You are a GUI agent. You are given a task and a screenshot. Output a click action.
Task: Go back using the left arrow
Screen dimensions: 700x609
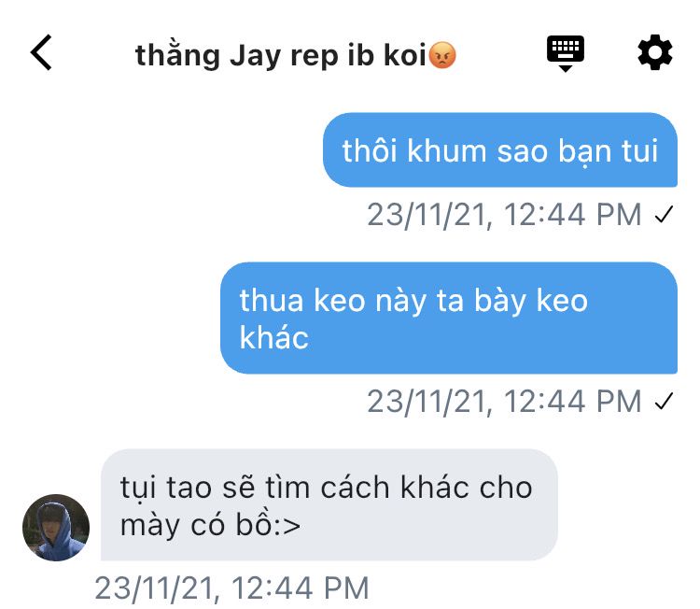[x=41, y=52]
